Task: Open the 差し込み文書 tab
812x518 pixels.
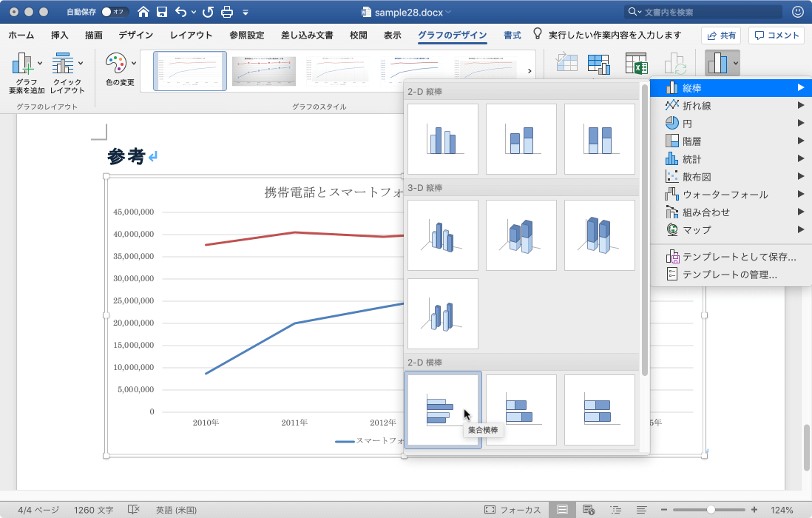Action: (x=307, y=36)
